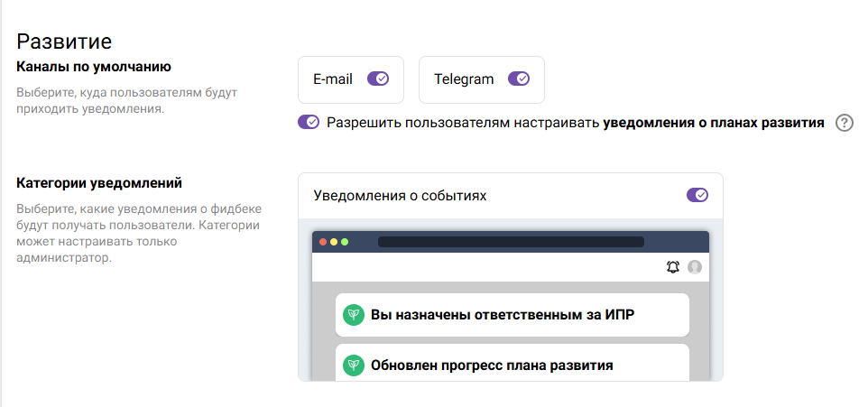The height and width of the screenshot is (407, 868).
Task: Click the dark address bar in the preview
Action: click(x=511, y=242)
